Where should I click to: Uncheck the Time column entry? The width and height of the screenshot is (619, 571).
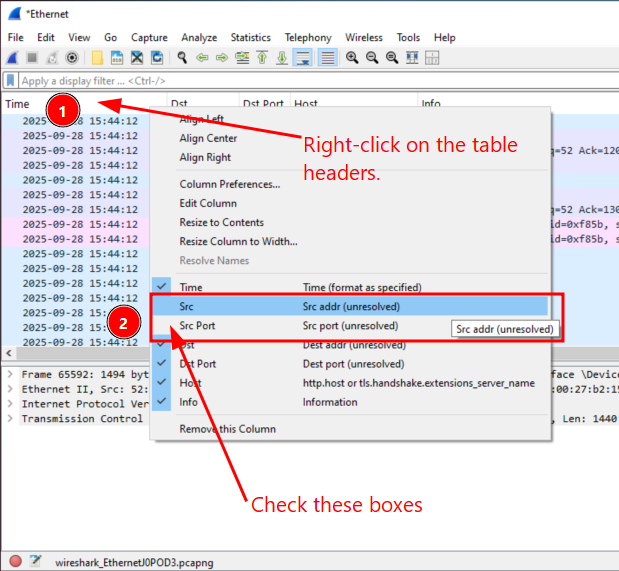coord(162,287)
